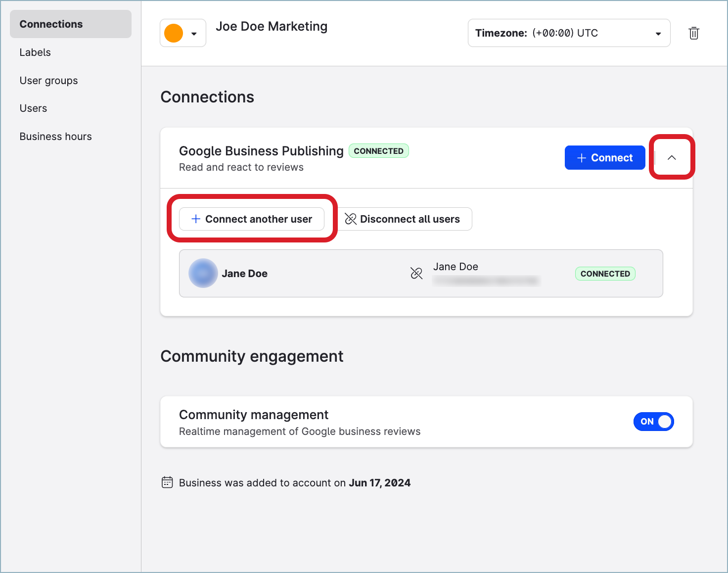
Task: Open the Business hours section
Action: [55, 136]
